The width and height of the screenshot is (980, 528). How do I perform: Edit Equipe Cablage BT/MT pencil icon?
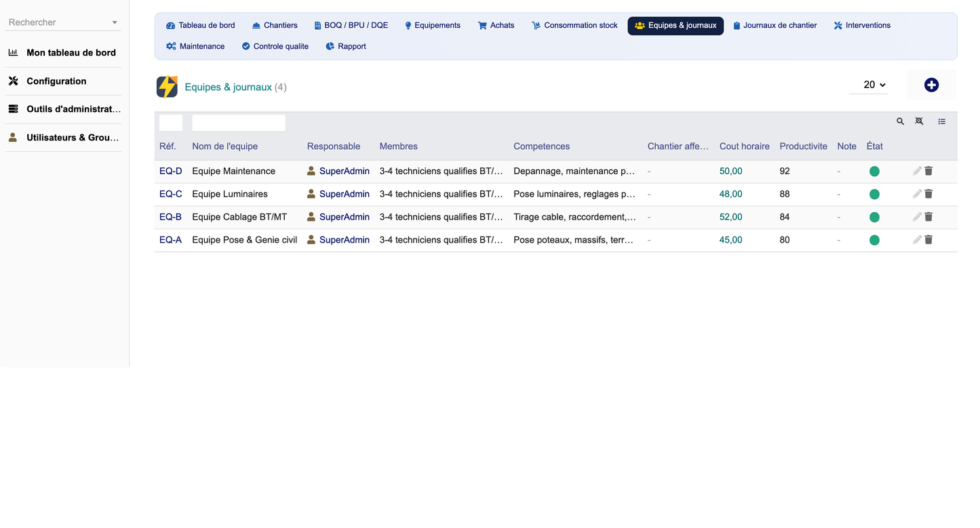coord(917,217)
